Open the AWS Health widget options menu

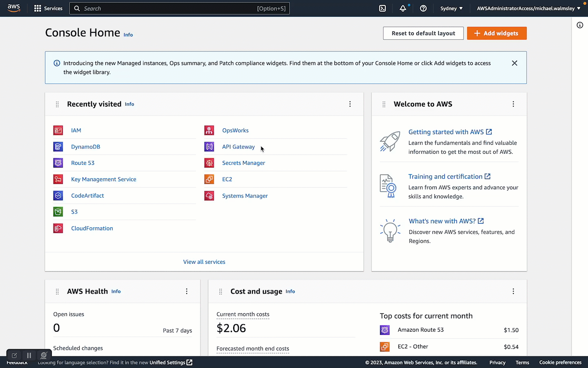click(187, 292)
